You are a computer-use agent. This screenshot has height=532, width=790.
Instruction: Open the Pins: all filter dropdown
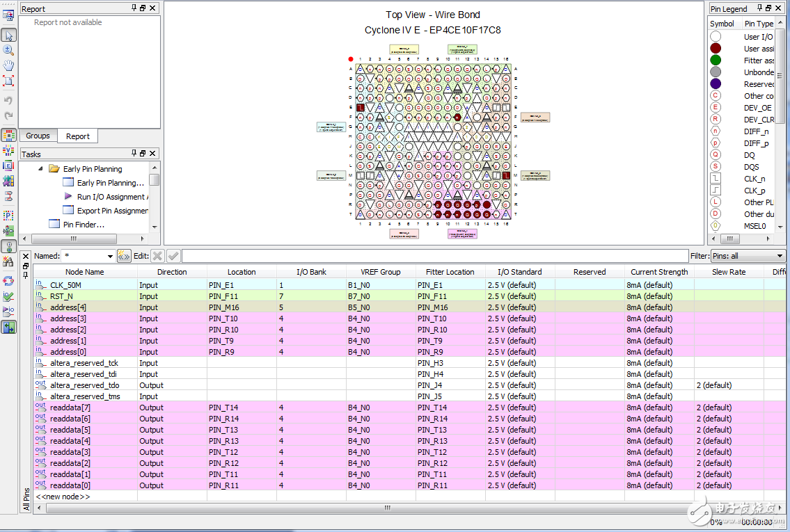pyautogui.click(x=779, y=257)
